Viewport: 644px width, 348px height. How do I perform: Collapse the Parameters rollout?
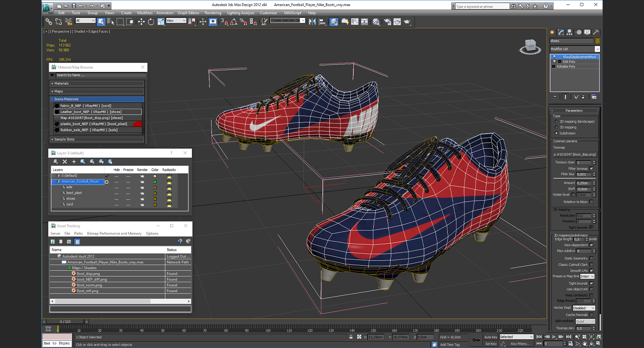click(574, 110)
